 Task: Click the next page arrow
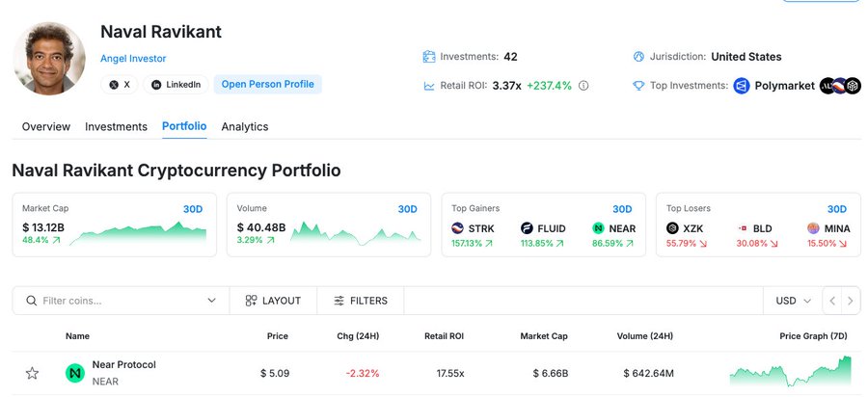851,301
